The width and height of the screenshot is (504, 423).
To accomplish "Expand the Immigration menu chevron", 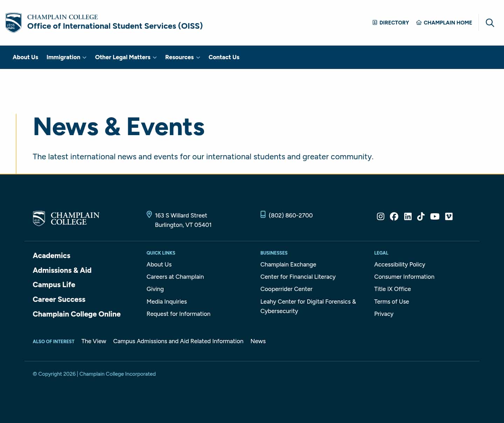I will tap(84, 57).
